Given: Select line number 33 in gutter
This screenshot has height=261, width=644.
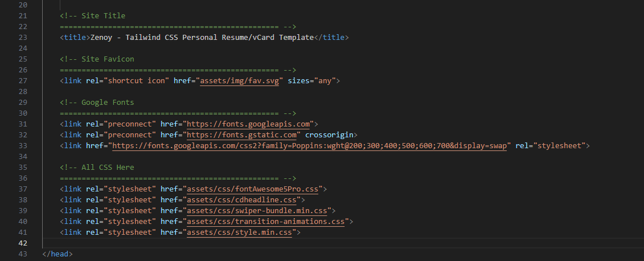Looking at the screenshot, I should 23,145.
